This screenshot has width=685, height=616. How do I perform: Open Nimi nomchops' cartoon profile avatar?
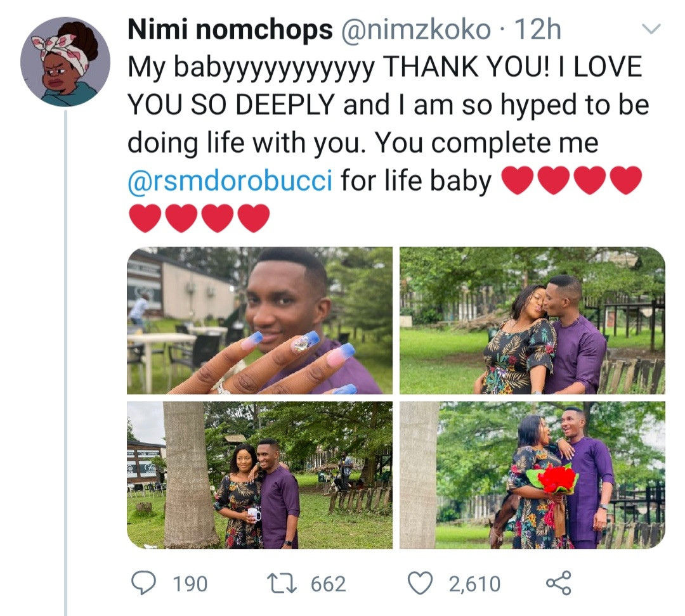tap(65, 62)
